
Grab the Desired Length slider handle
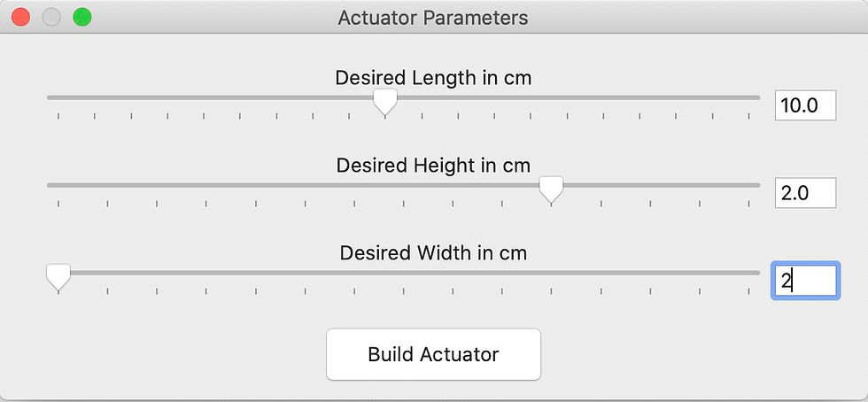384,101
